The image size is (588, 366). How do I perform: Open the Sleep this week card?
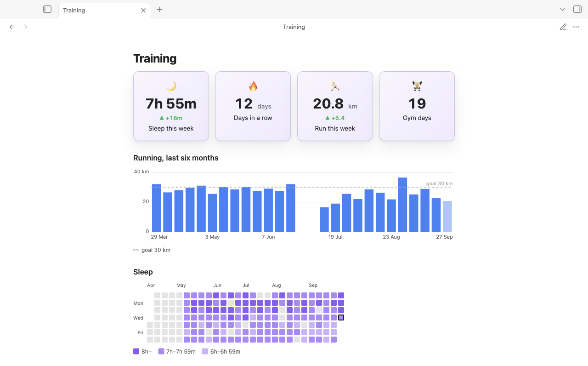171,106
